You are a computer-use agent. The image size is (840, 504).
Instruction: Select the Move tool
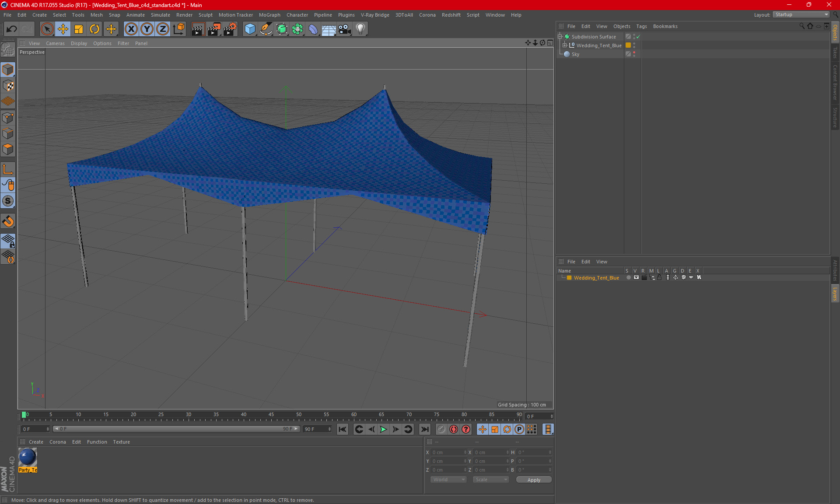(63, 29)
